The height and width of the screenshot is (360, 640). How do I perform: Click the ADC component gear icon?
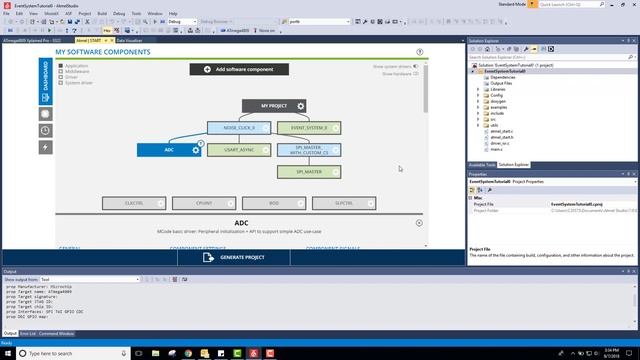(x=196, y=150)
